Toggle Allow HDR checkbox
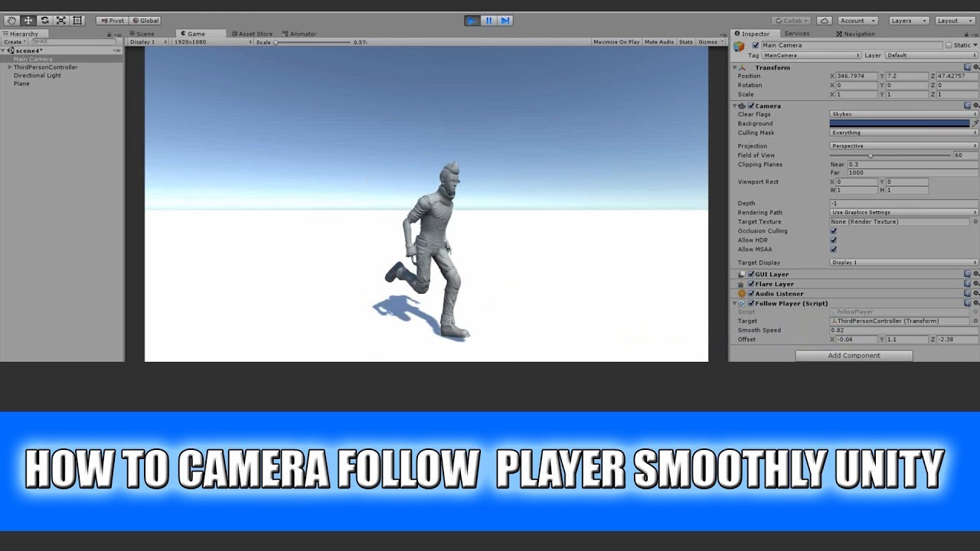Image resolution: width=980 pixels, height=551 pixels. tap(834, 240)
